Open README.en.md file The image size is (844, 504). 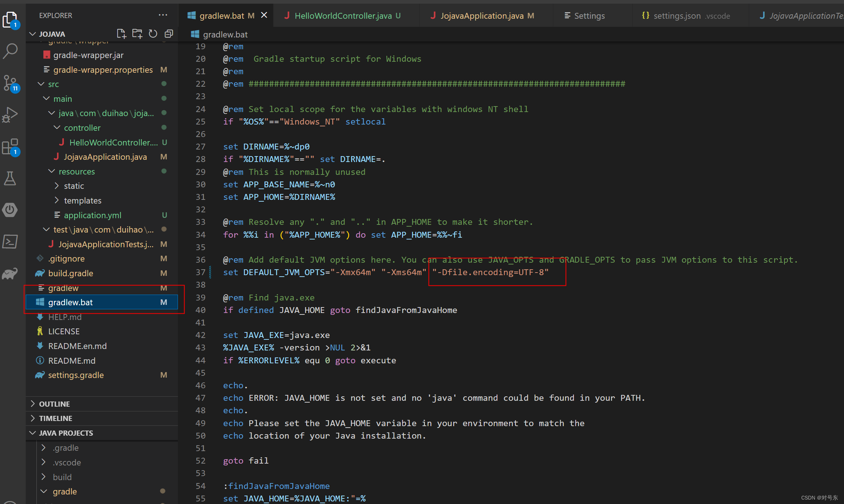coord(102,346)
